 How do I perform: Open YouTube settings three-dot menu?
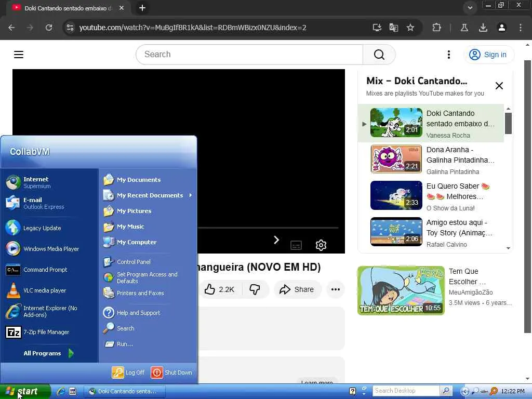448,55
